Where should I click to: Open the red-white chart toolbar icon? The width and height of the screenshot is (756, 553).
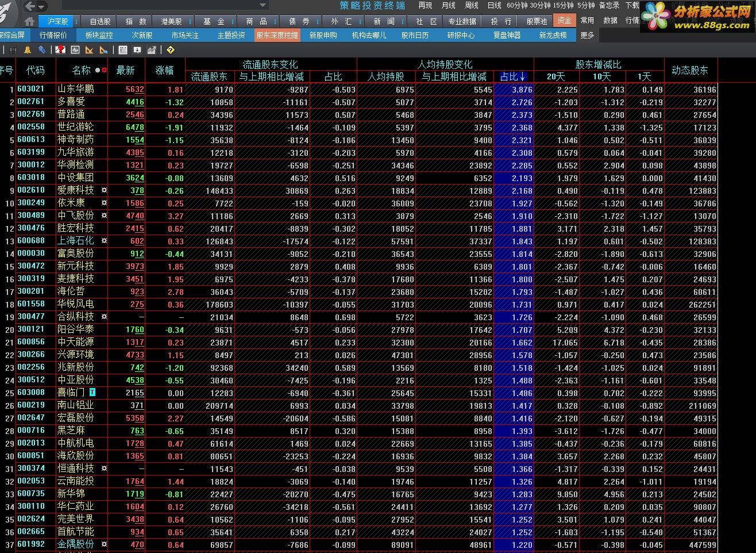point(61,50)
